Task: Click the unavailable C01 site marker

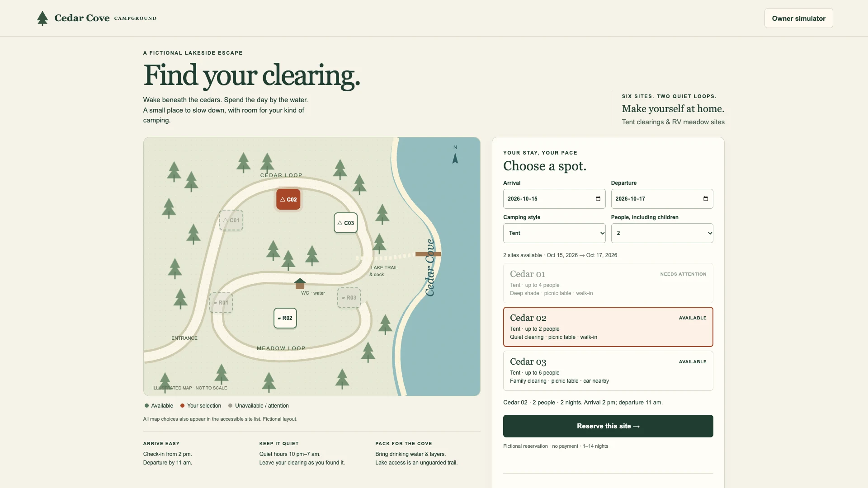Action: [x=231, y=221]
